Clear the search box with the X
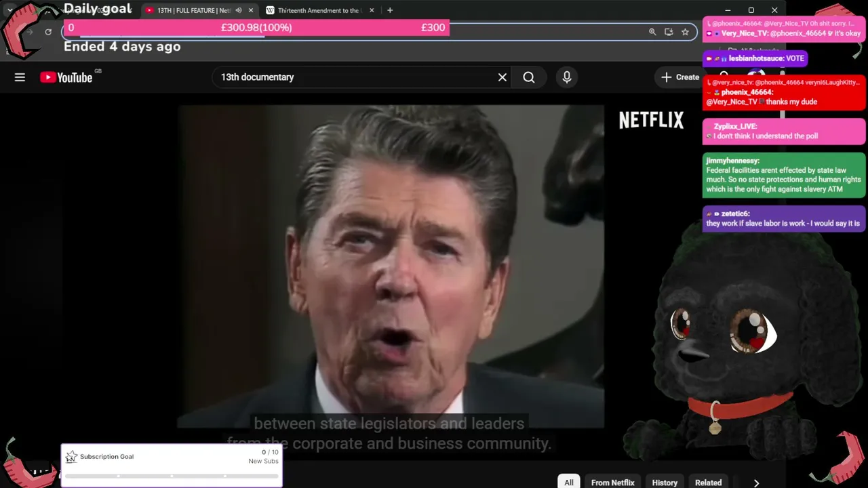This screenshot has width=868, height=488. pos(502,77)
